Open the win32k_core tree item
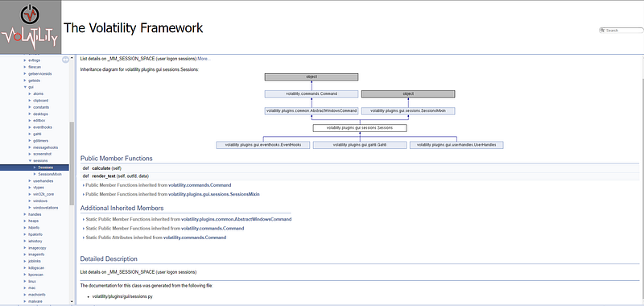Image resolution: width=644 pixels, height=306 pixels. point(43,194)
